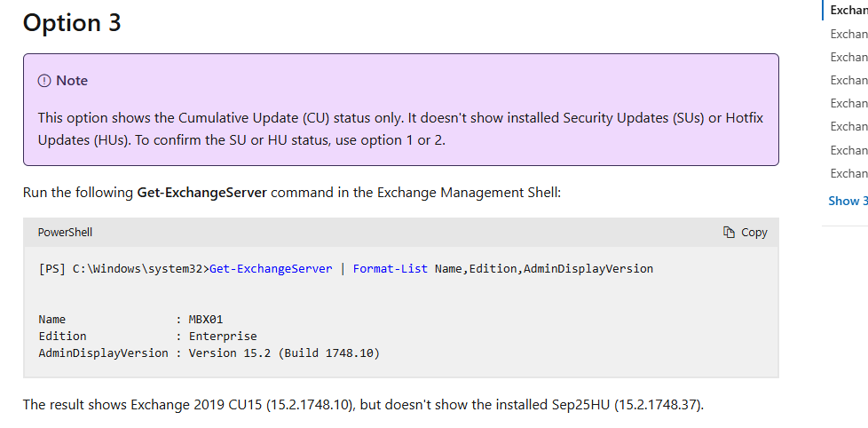Click the info icon beside the Note label
Screen dimensions: 868x428
coord(44,81)
